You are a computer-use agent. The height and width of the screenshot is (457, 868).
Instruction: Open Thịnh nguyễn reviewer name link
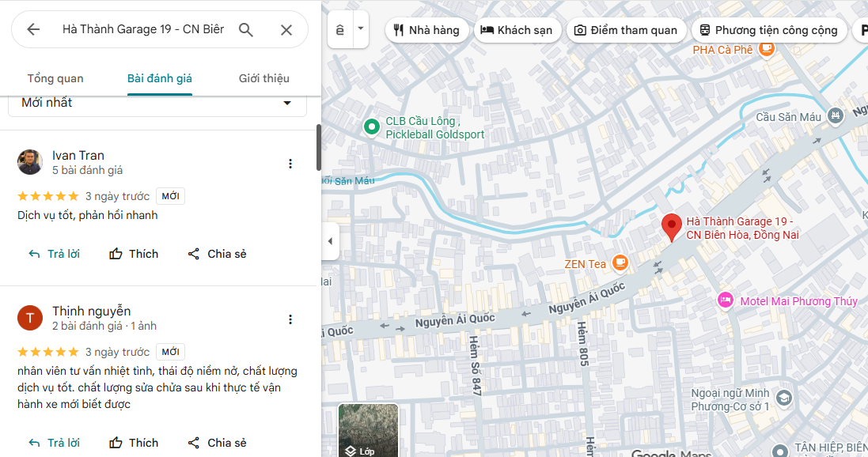pos(91,312)
